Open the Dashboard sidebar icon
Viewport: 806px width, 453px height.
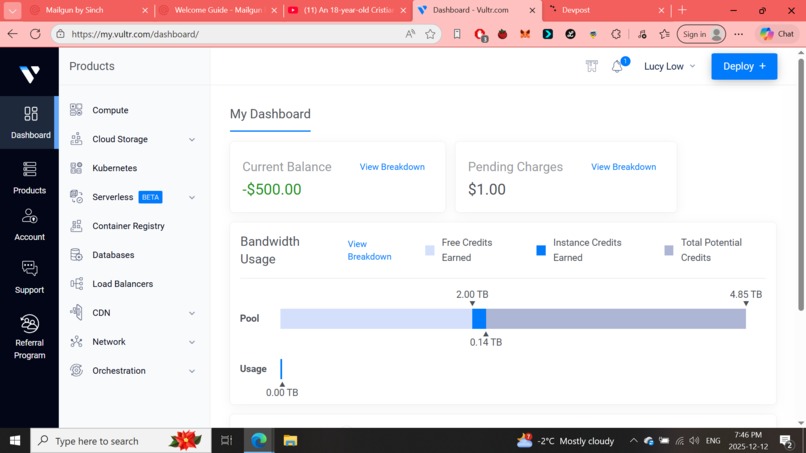click(30, 114)
